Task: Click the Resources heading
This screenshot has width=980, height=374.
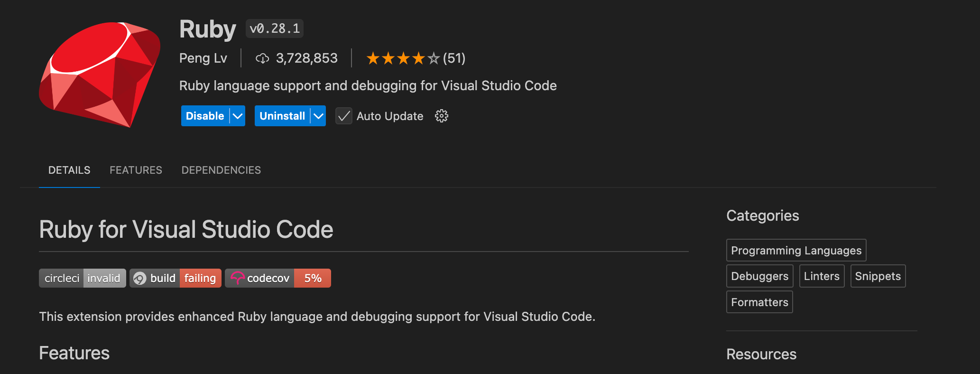Action: pos(761,354)
